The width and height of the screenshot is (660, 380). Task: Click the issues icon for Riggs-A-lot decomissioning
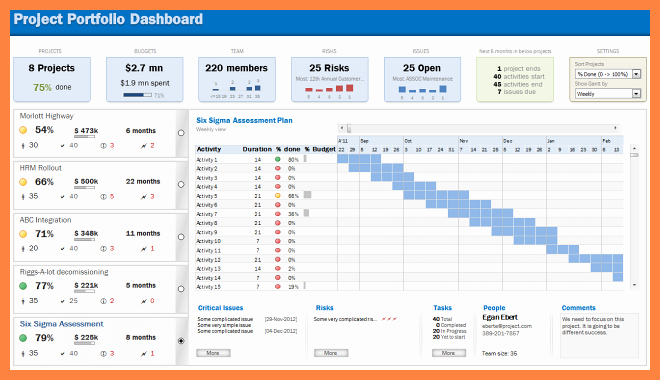104,301
